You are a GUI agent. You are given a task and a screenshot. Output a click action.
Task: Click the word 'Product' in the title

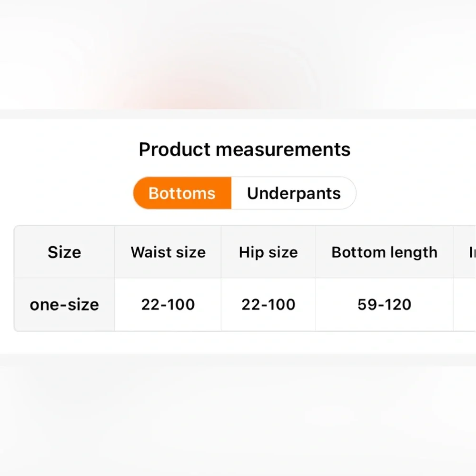(x=175, y=149)
